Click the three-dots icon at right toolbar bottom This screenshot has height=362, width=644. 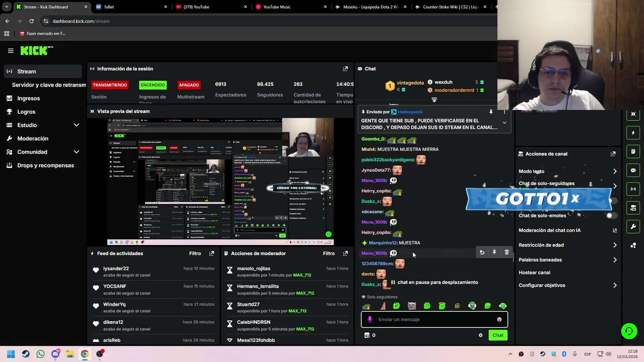pos(633,245)
